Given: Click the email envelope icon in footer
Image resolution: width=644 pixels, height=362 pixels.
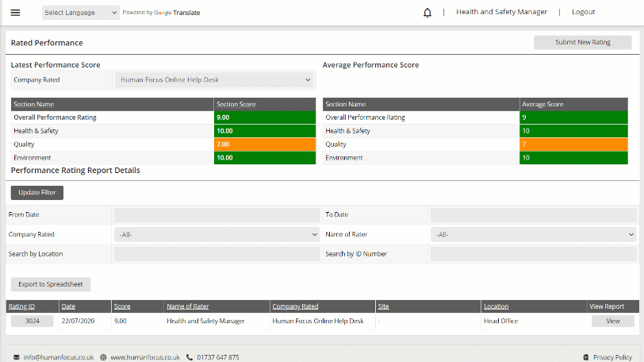Looking at the screenshot, I should coord(16,357).
